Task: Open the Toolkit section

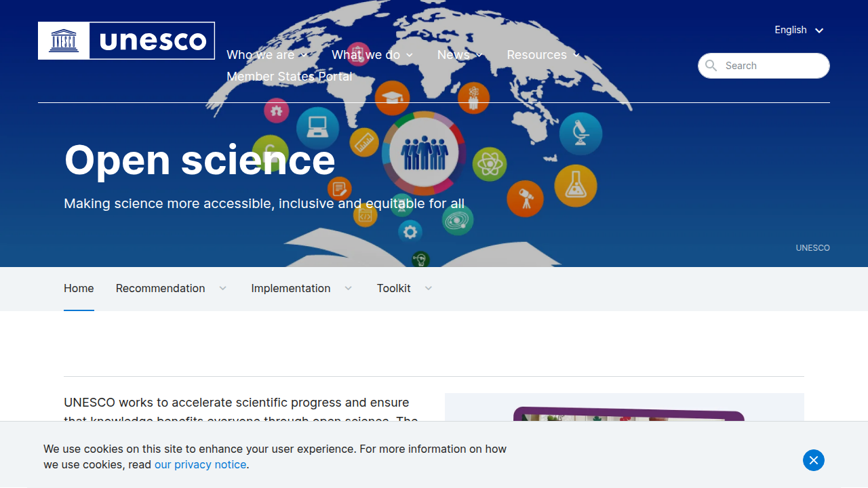Action: click(x=394, y=288)
